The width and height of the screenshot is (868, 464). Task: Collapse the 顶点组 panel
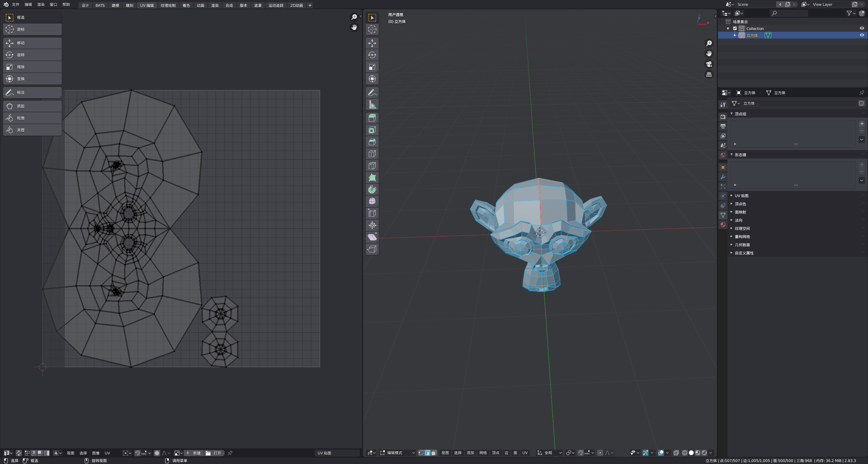740,114
